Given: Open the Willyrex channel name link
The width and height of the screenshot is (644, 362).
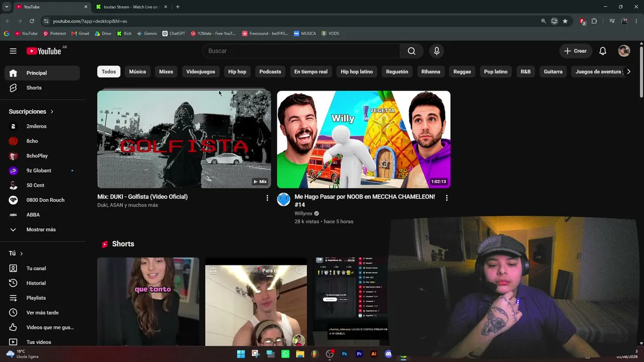Looking at the screenshot, I should 303,214.
